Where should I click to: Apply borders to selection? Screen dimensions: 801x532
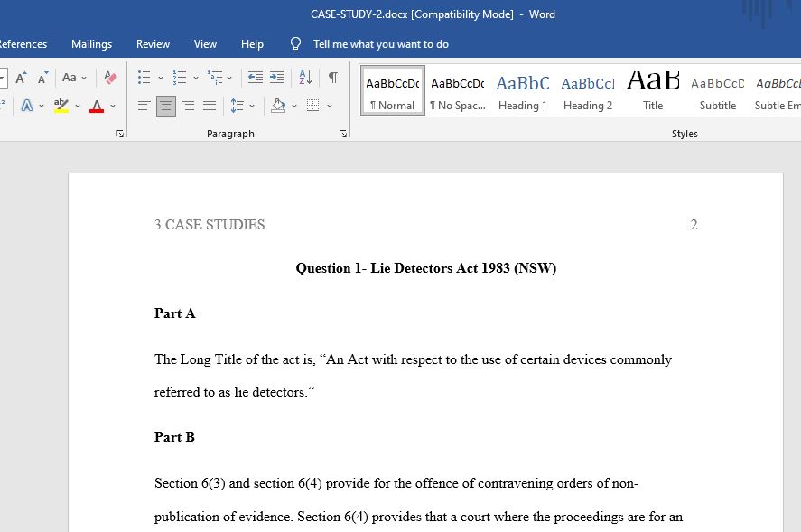pyautogui.click(x=312, y=106)
